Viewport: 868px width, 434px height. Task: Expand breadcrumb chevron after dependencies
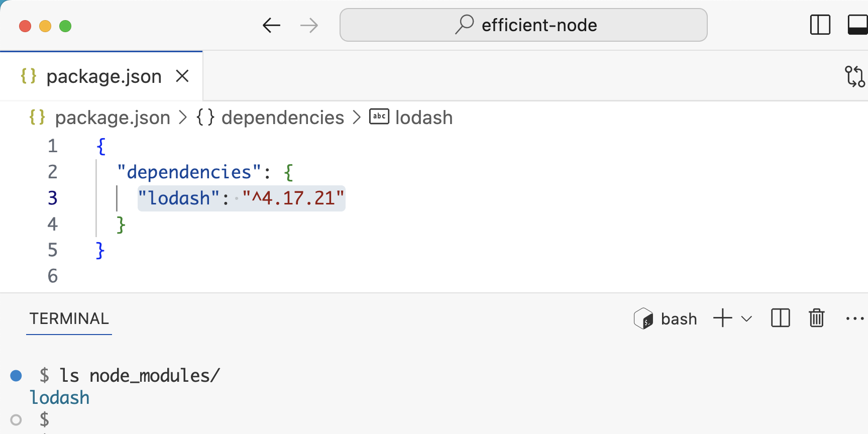pyautogui.click(x=357, y=118)
